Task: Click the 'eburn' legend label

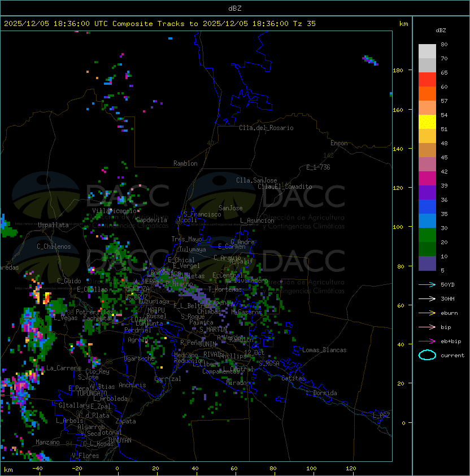Action: click(x=449, y=313)
